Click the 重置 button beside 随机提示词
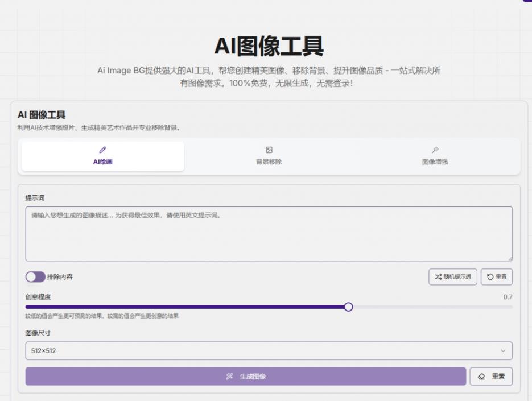 [496, 277]
